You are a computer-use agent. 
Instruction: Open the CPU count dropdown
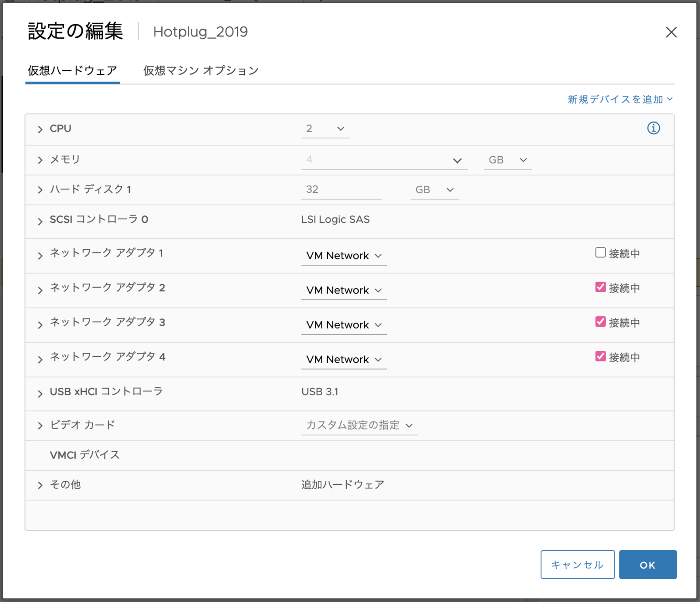click(x=325, y=129)
